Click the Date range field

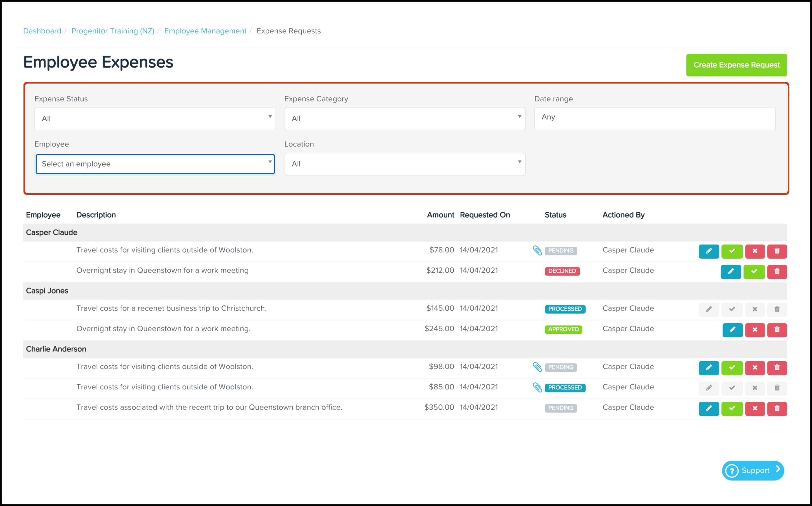pos(654,119)
